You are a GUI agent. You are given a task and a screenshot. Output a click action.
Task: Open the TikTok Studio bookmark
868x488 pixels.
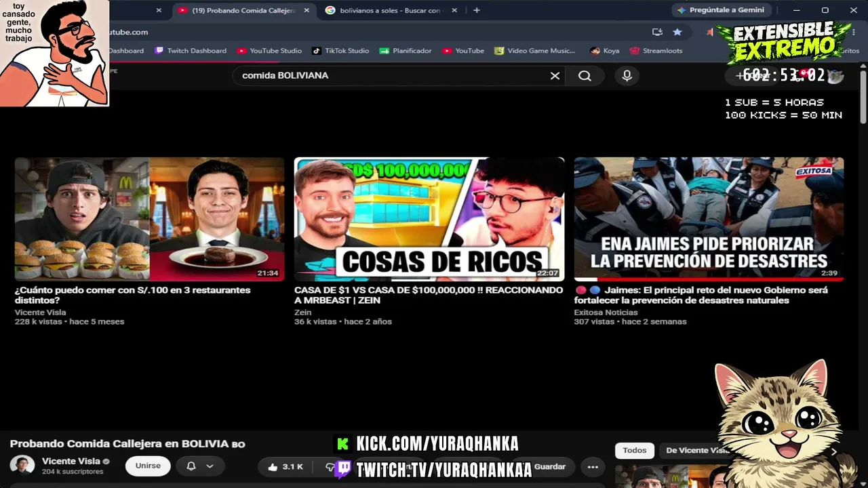(x=340, y=51)
